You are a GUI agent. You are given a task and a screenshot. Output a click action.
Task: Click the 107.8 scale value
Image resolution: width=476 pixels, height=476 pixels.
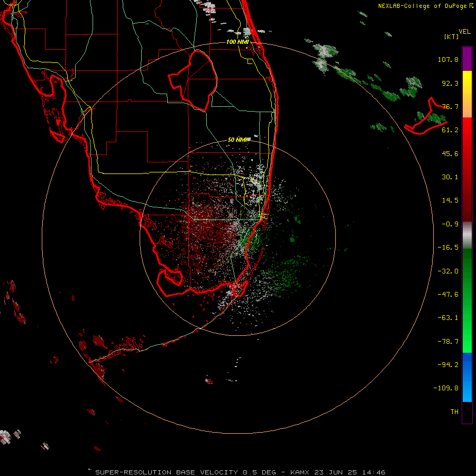[x=448, y=59]
